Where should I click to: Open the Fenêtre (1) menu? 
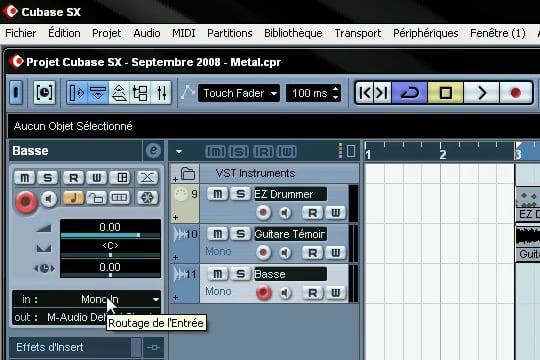pos(498,33)
